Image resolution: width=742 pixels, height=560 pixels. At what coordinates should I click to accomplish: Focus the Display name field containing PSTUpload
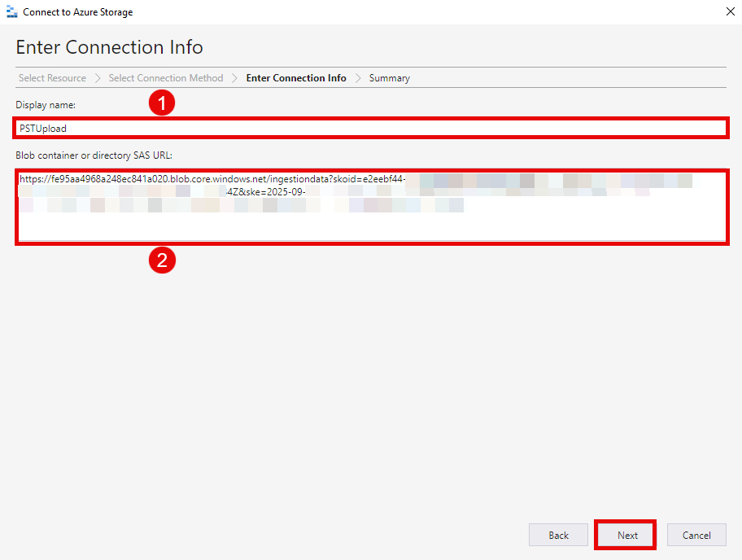[370, 128]
